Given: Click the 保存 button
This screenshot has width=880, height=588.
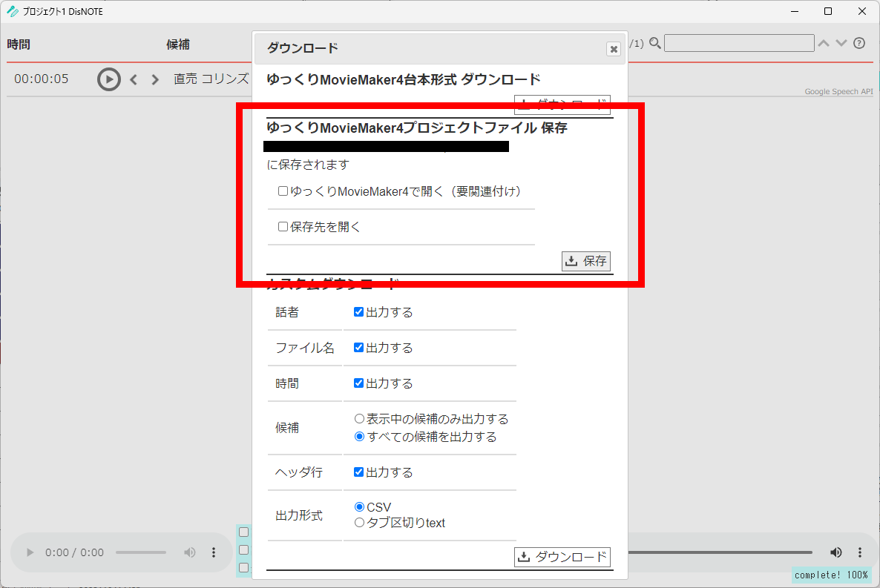Looking at the screenshot, I should 586,261.
